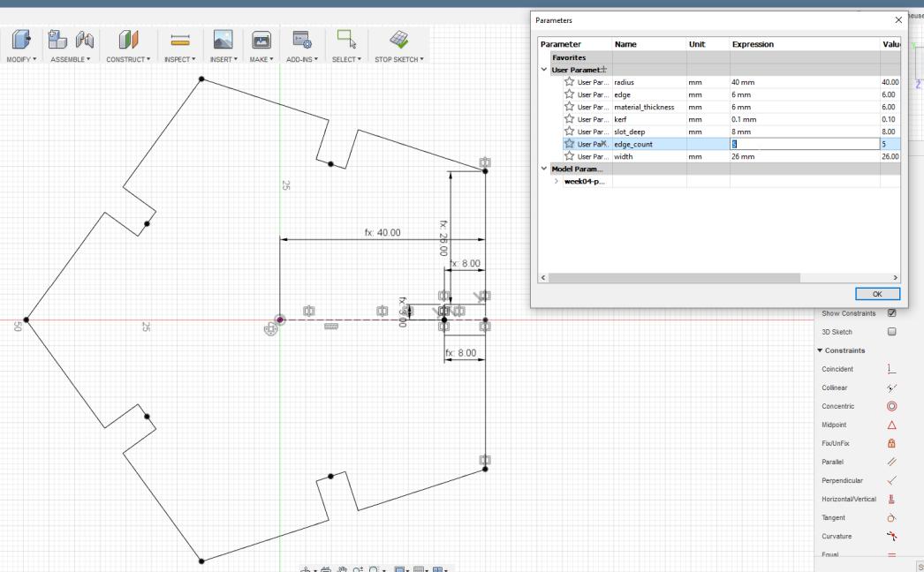Click the parameters horizontal scrollbar thumb
This screenshot has height=572, width=924.
point(674,277)
